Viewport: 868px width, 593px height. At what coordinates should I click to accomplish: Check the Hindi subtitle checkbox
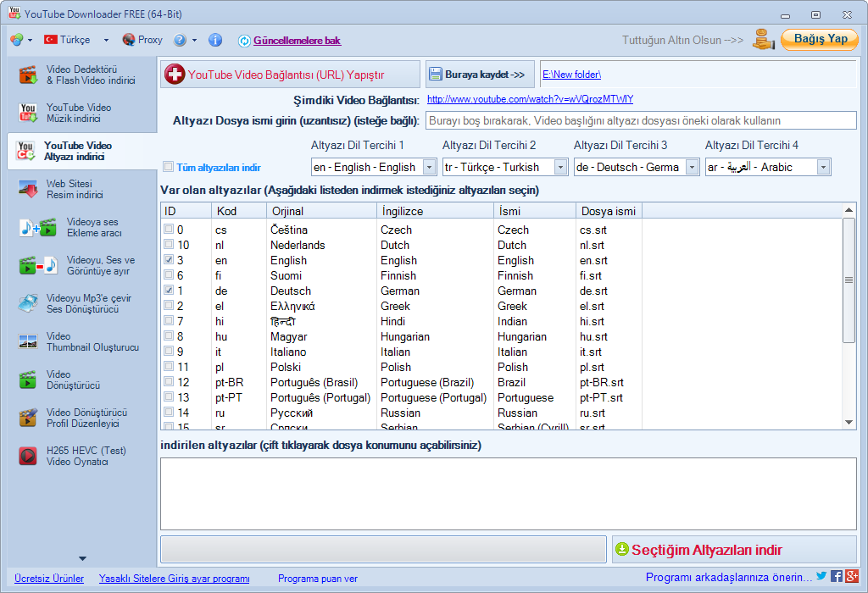click(x=169, y=320)
